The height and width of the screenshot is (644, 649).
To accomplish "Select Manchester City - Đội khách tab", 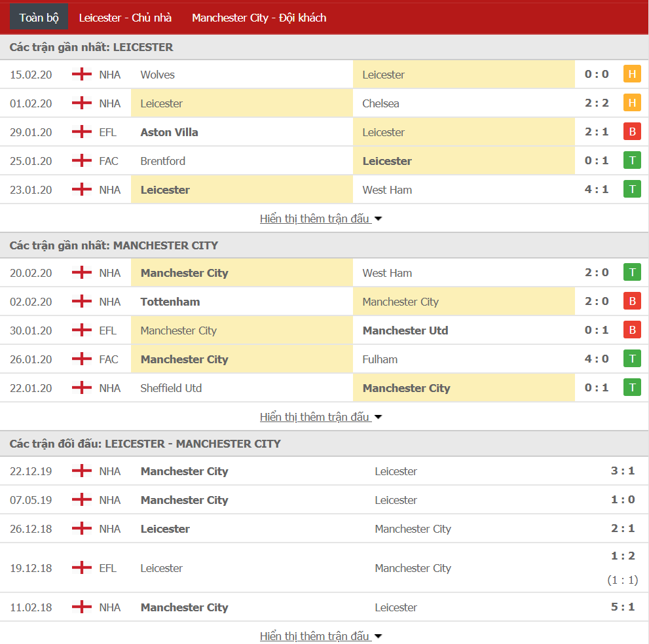I will (259, 18).
